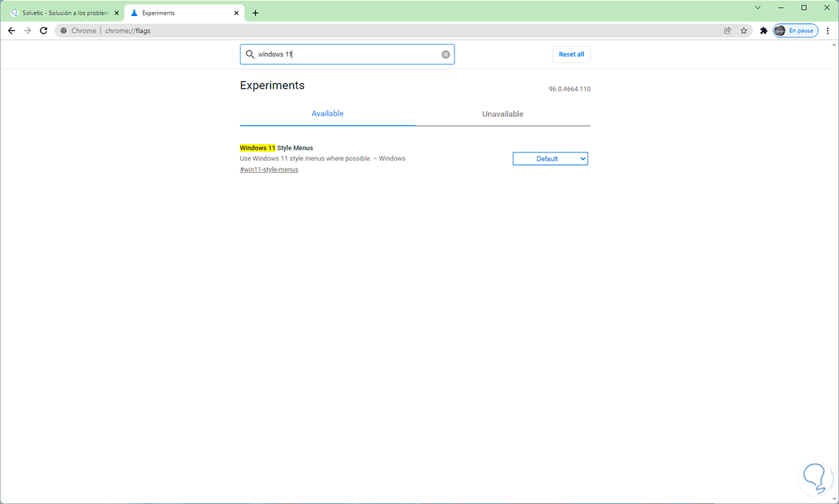Open the Extensions puzzle icon
Image resolution: width=839 pixels, height=504 pixels.
[763, 31]
